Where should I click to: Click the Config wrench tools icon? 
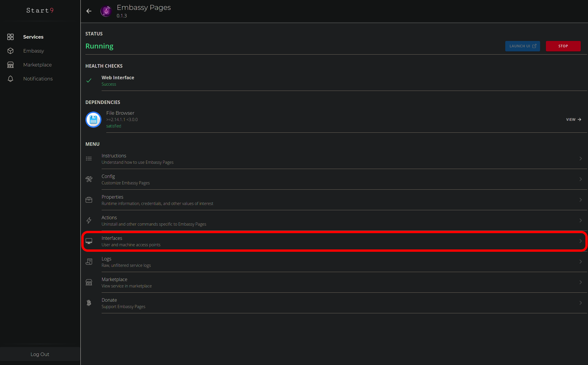(89, 179)
